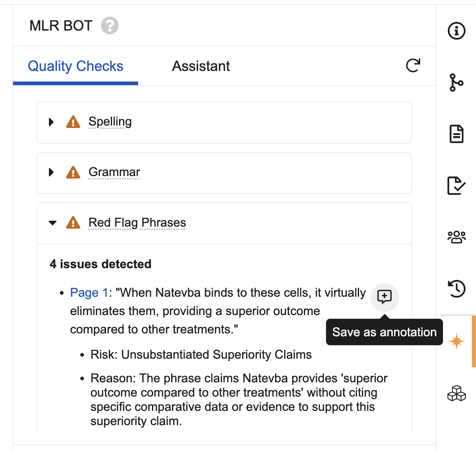This screenshot has height=450, width=476.
Task: Switch to the Assistant tab
Action: pyautogui.click(x=201, y=66)
